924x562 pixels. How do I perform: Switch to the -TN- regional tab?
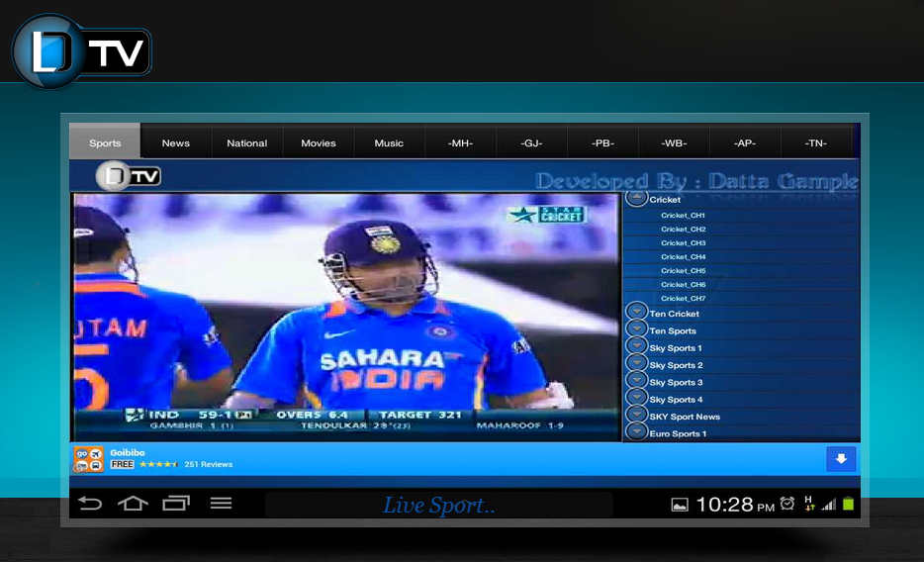816,142
